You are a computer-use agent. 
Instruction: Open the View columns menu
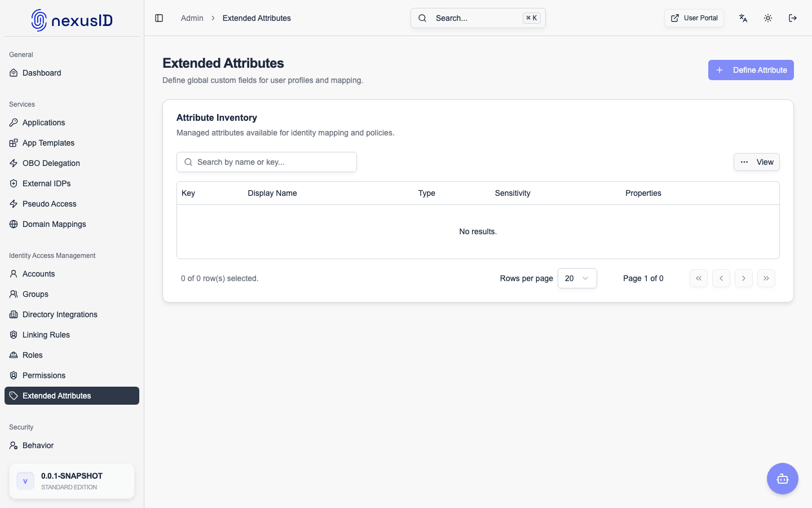coord(756,162)
